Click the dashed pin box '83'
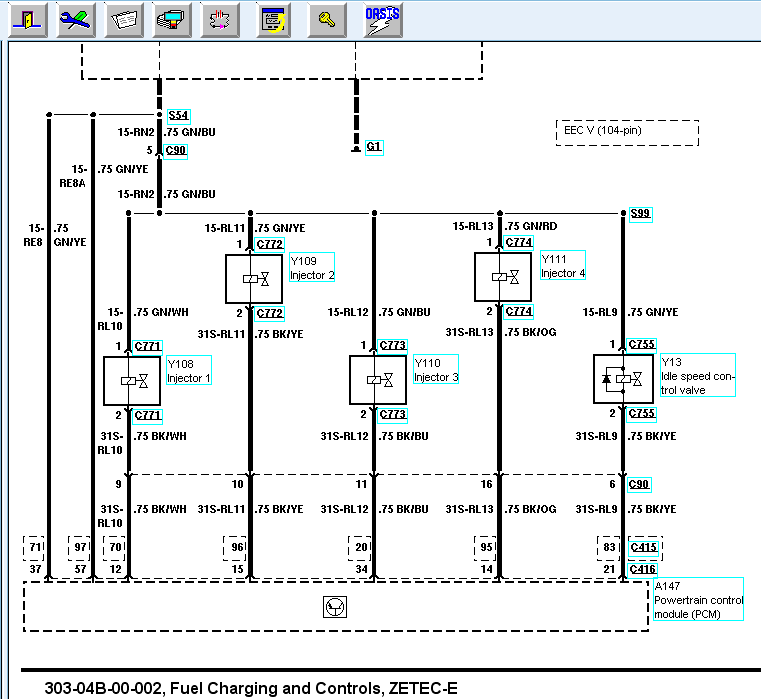 coord(608,548)
